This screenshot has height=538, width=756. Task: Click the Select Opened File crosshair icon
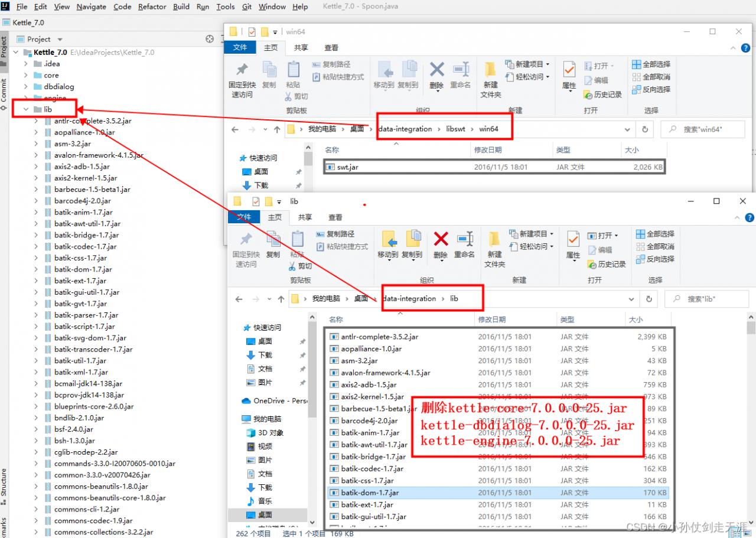point(209,39)
